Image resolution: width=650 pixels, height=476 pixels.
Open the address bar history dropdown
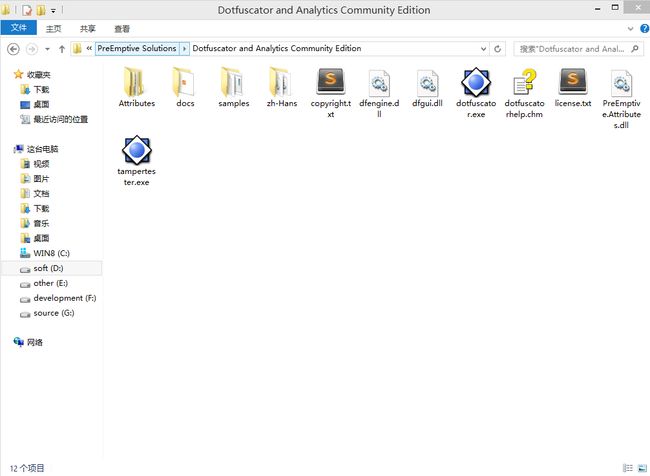click(x=483, y=49)
